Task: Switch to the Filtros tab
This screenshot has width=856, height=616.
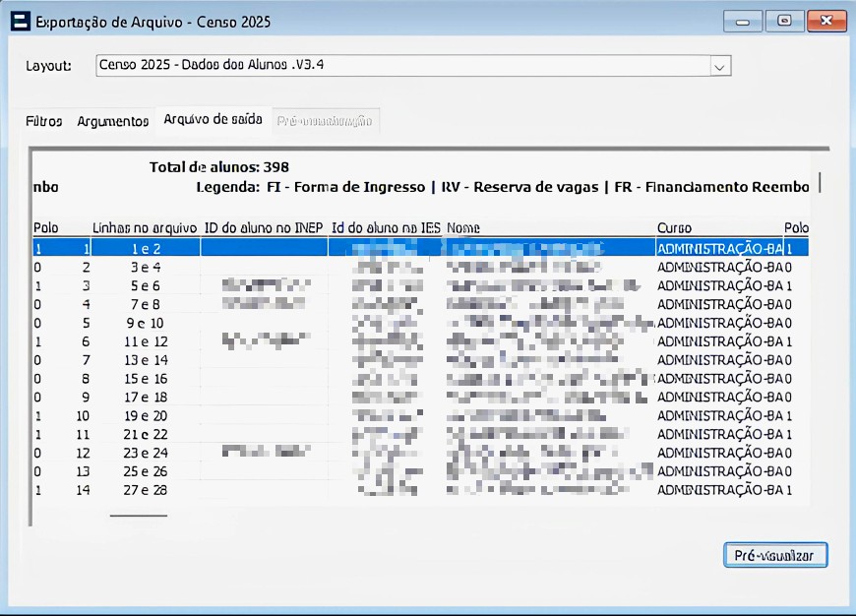Action: 43,121
